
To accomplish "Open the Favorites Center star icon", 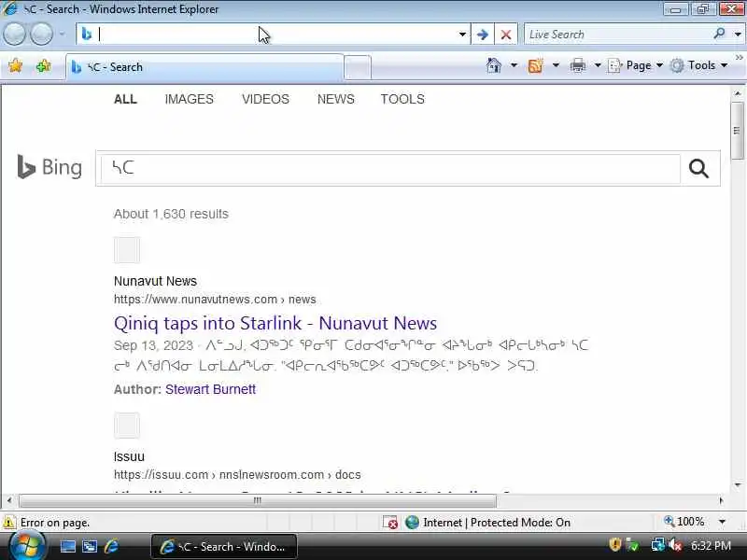I will (15, 65).
